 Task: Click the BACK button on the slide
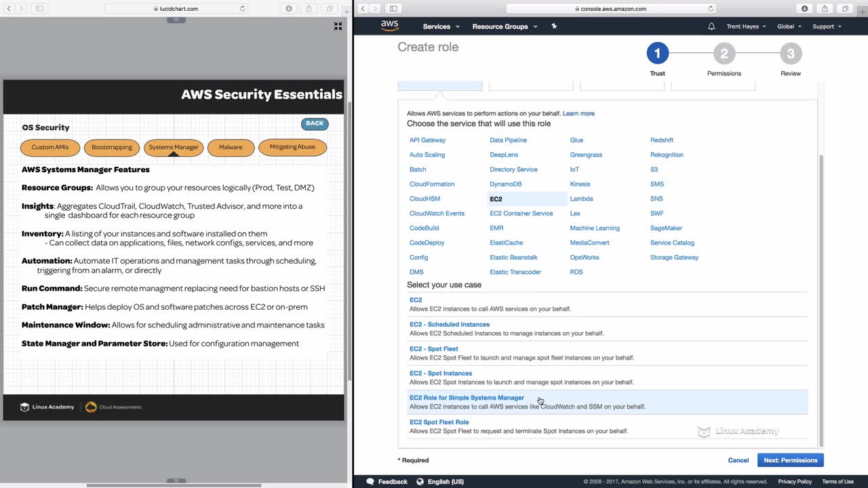coord(315,123)
